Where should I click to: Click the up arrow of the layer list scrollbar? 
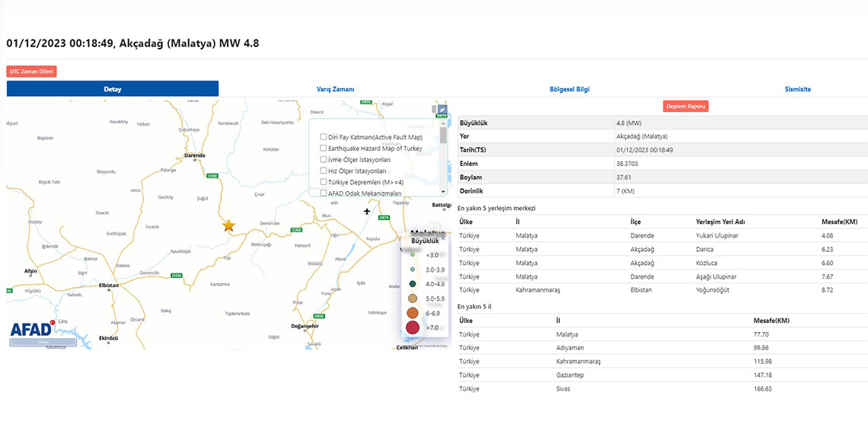coord(443,124)
